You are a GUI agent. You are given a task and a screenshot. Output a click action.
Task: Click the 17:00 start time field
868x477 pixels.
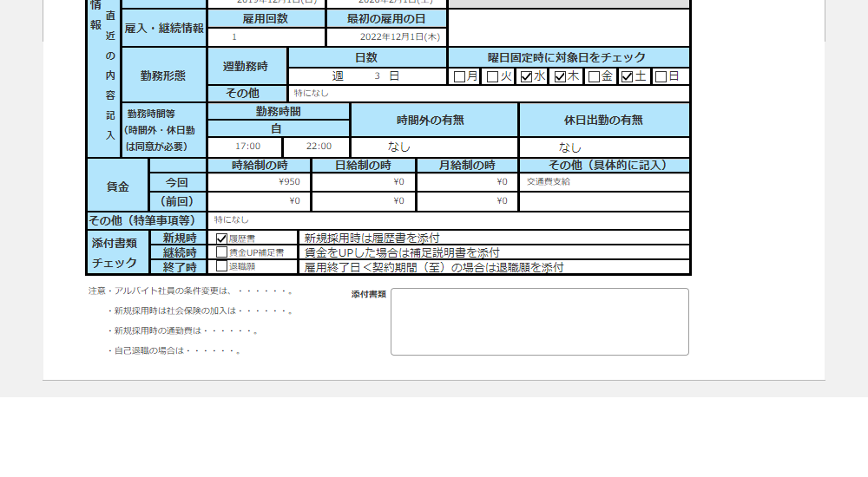coord(247,147)
